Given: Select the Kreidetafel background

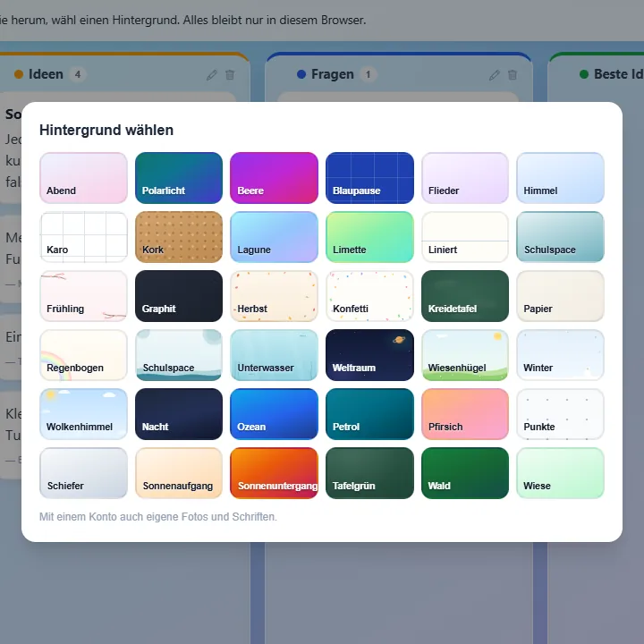Looking at the screenshot, I should click(x=465, y=296).
